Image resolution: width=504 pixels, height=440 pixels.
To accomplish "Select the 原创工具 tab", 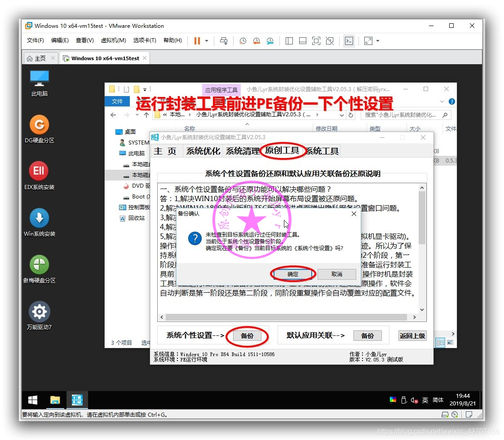I will [x=282, y=150].
